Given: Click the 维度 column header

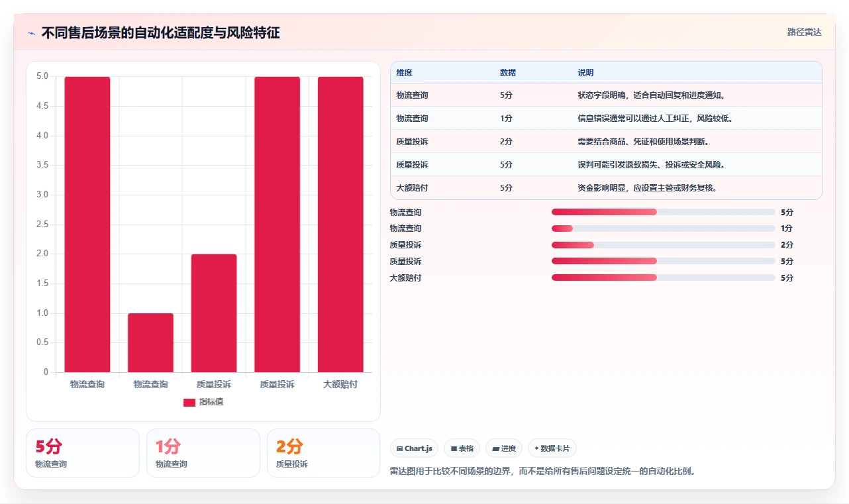Looking at the screenshot, I should coord(404,73).
